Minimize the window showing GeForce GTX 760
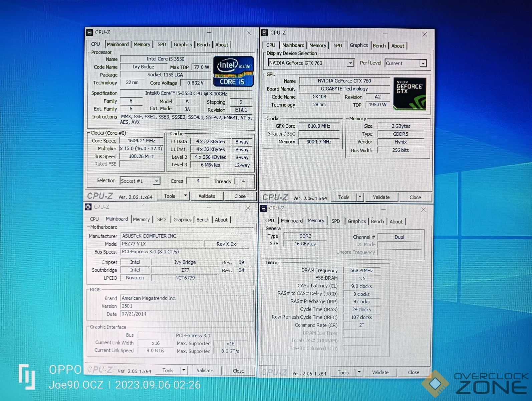 [x=385, y=34]
